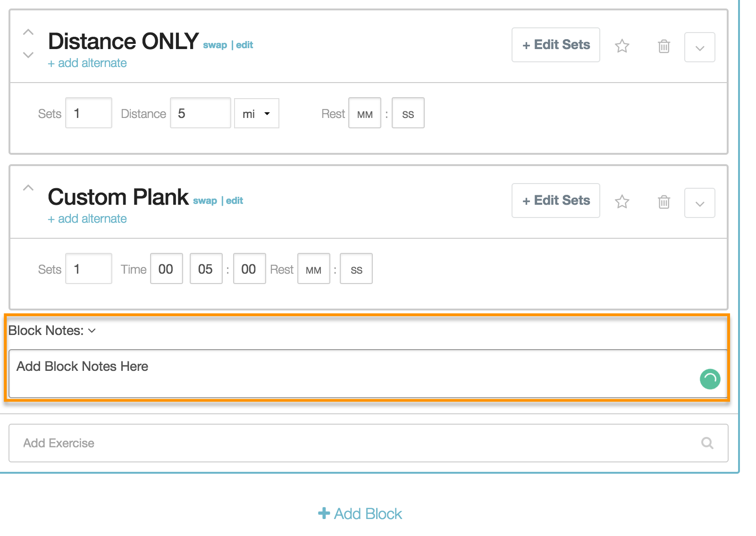Move Distance ONLY exercise down
Viewport: 756px width, 536px height.
click(x=28, y=55)
